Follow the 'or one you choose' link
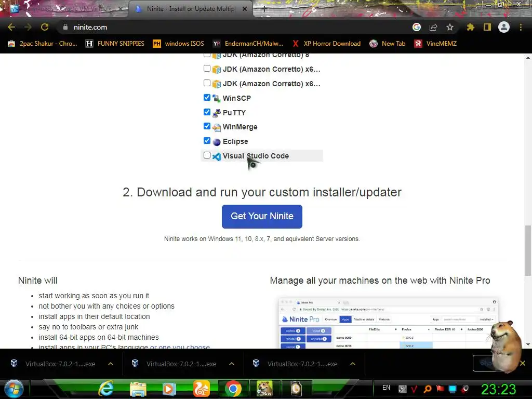 click(x=180, y=347)
